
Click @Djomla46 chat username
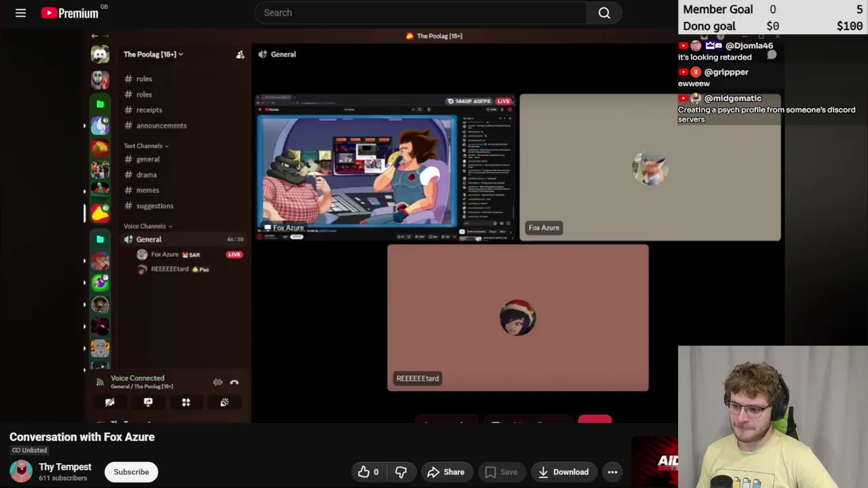(749, 45)
